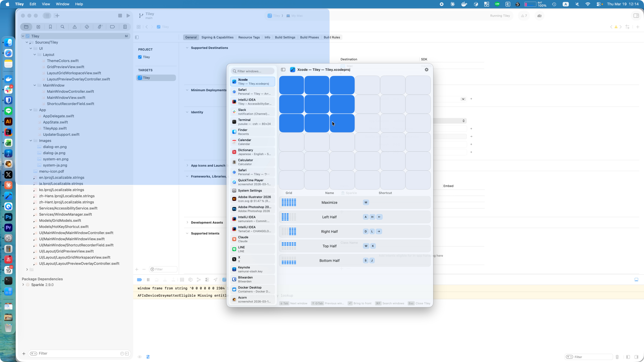
Task: Open Tiley settings gear icon
Action: point(427,70)
